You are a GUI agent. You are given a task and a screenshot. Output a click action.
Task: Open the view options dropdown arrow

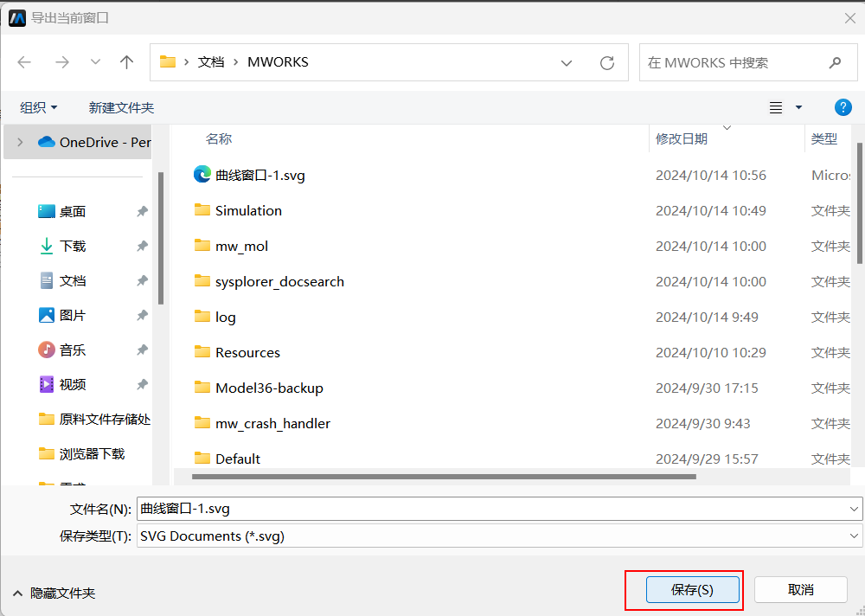tap(798, 107)
